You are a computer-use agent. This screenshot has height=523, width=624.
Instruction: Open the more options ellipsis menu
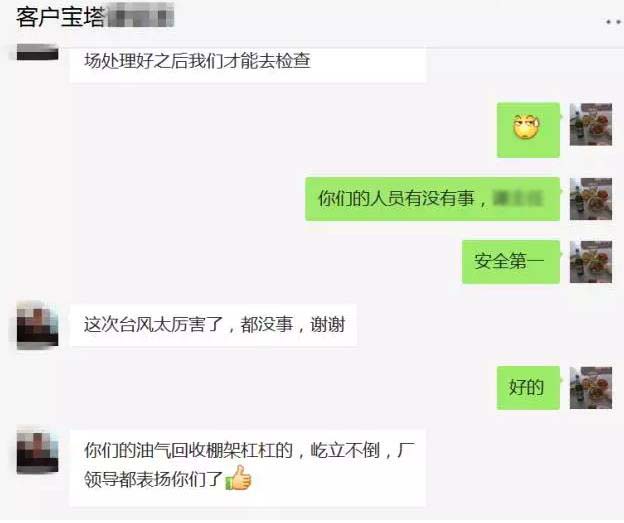(x=614, y=22)
